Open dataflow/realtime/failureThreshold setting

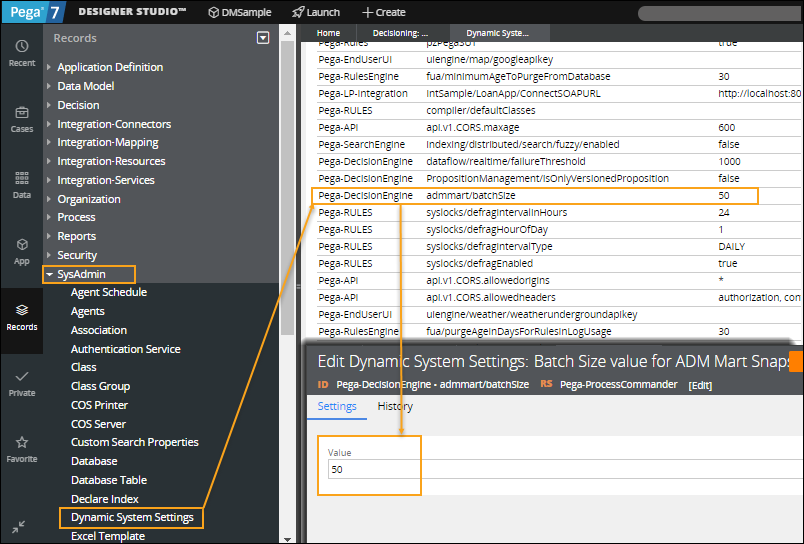[506, 161]
